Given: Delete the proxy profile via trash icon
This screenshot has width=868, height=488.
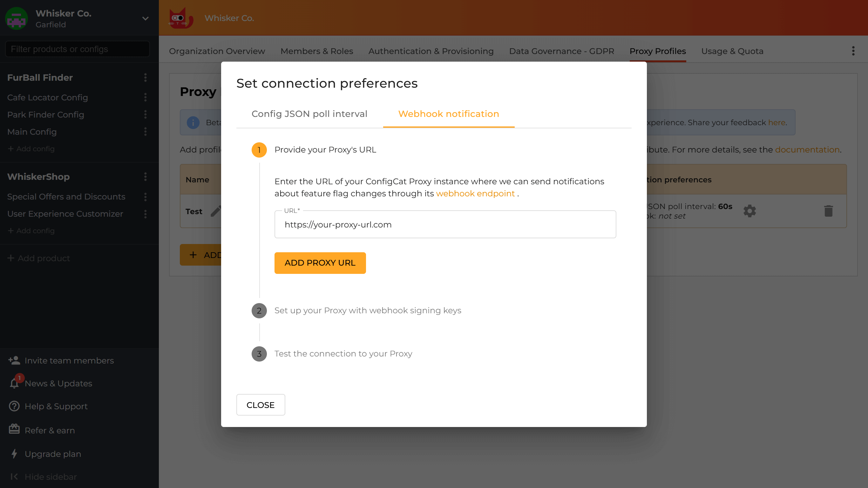Looking at the screenshot, I should coord(829,211).
